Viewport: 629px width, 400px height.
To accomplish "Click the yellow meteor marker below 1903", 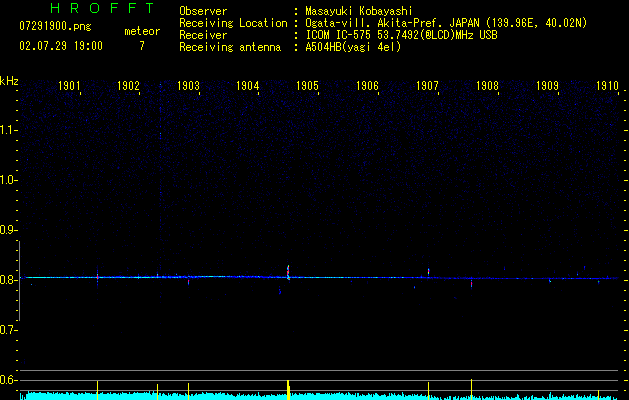I will [189, 391].
